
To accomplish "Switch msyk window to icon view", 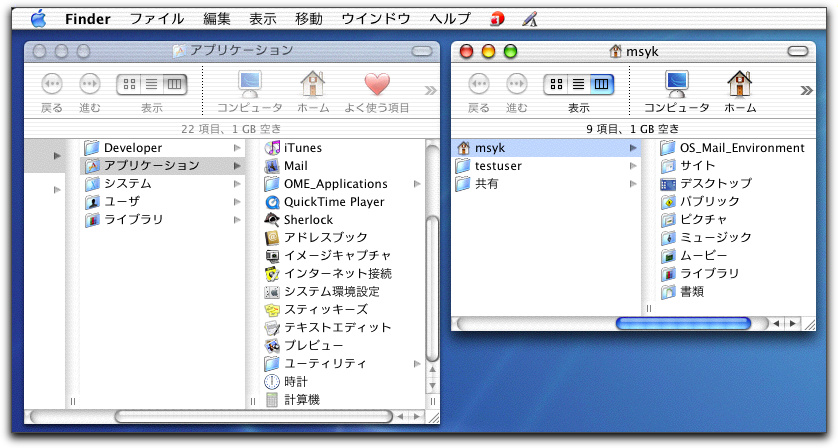I will tap(555, 85).
